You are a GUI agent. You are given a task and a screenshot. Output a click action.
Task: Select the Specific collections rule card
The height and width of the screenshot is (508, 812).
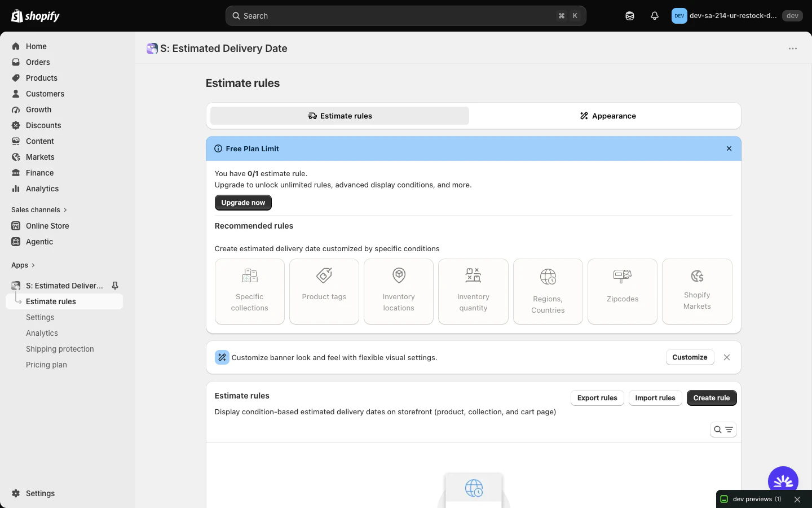(250, 291)
